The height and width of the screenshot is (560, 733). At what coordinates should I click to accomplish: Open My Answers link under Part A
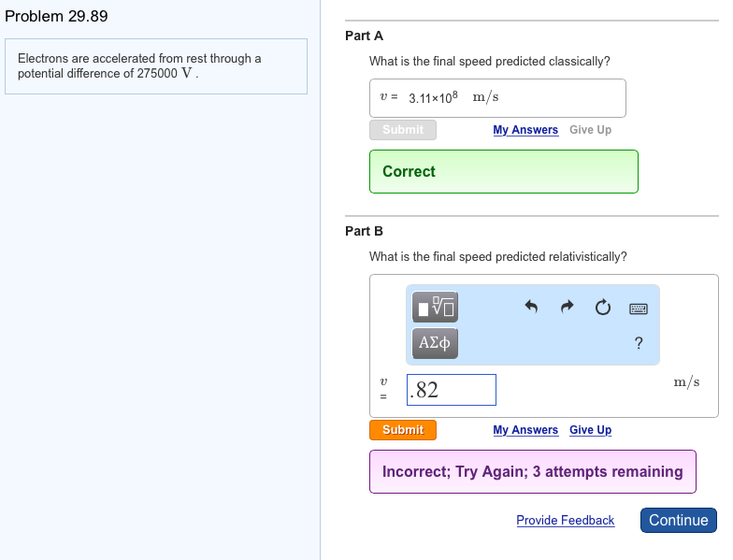click(x=525, y=130)
